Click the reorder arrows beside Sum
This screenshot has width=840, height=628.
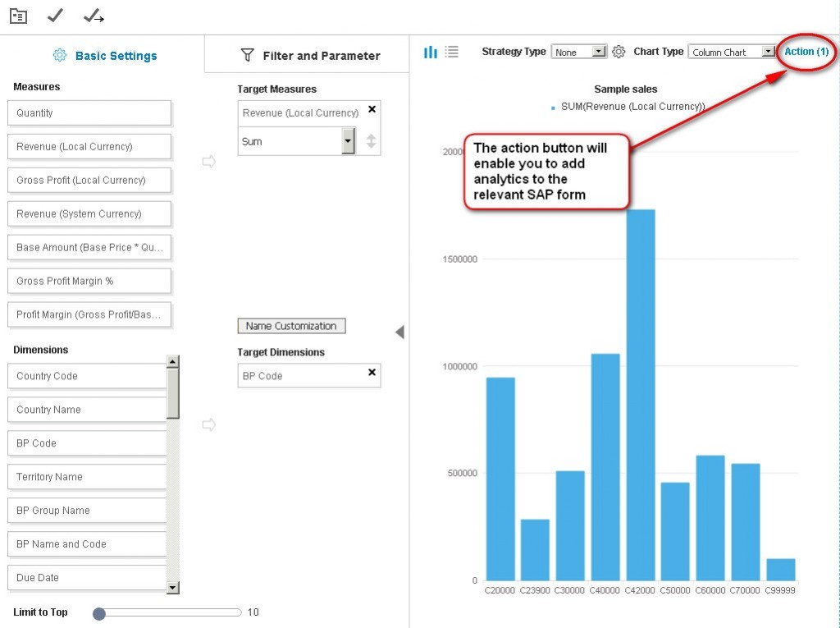(x=371, y=141)
